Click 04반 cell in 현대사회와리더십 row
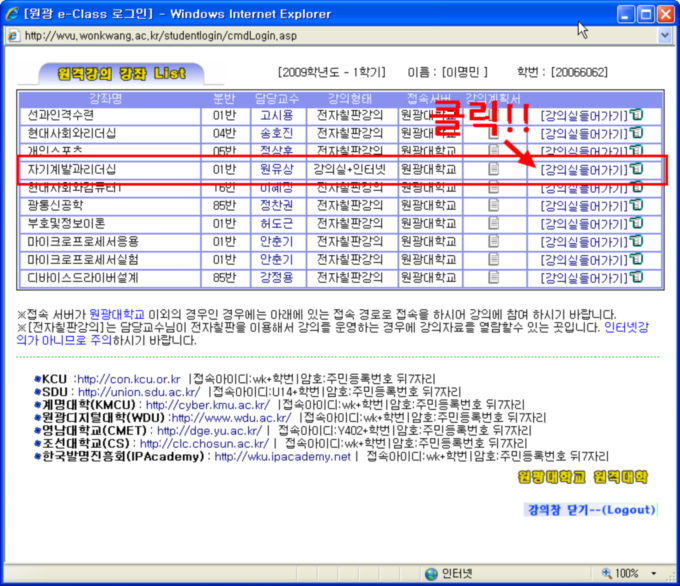The height and width of the screenshot is (586, 680). tap(224, 133)
